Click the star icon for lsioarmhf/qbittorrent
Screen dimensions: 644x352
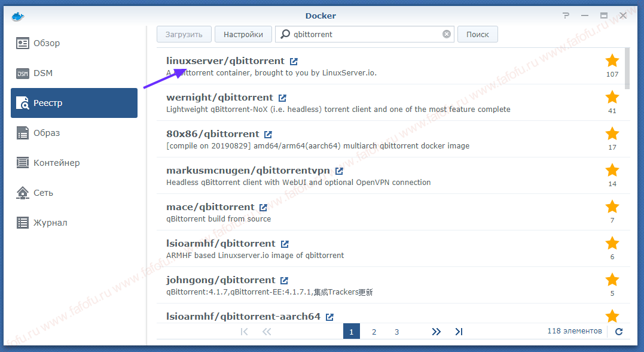tap(612, 243)
